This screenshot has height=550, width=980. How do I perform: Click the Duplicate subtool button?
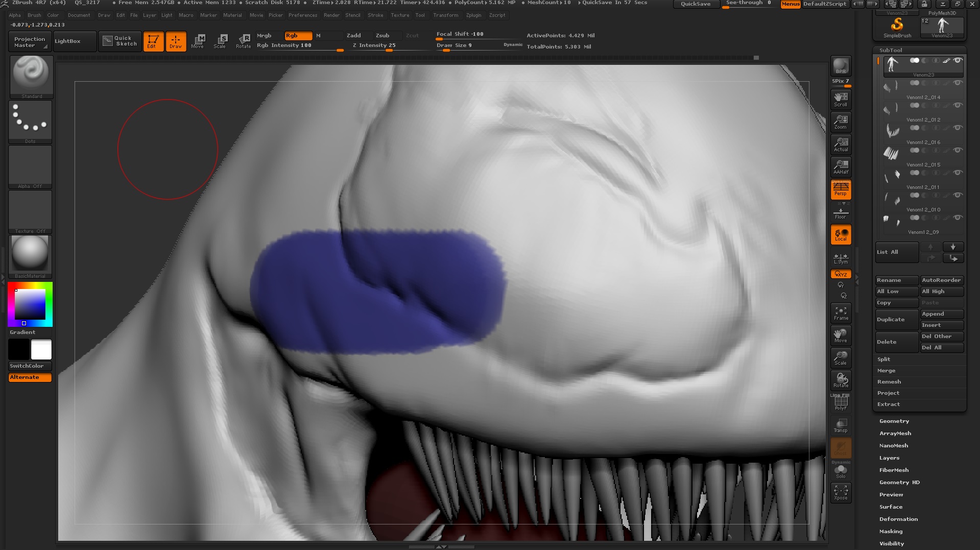pyautogui.click(x=897, y=320)
